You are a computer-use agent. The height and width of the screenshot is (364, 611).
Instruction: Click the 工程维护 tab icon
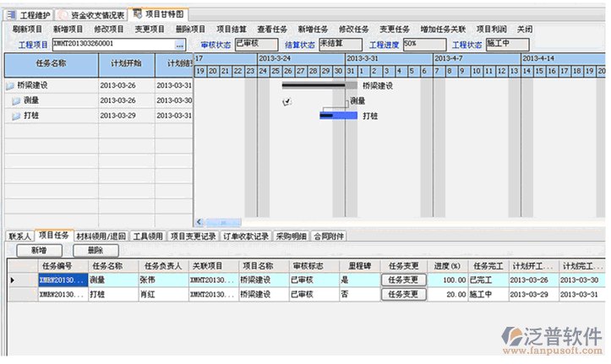click(x=11, y=14)
